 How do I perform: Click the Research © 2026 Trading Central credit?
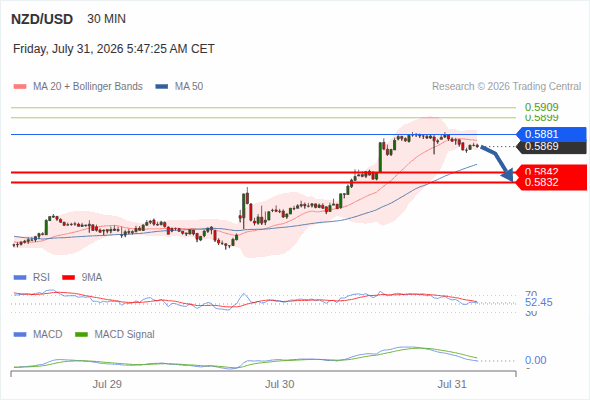click(506, 87)
